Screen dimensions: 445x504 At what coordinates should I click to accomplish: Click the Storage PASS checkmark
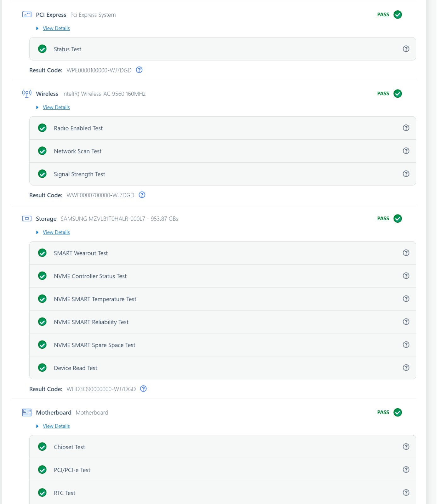tap(398, 219)
